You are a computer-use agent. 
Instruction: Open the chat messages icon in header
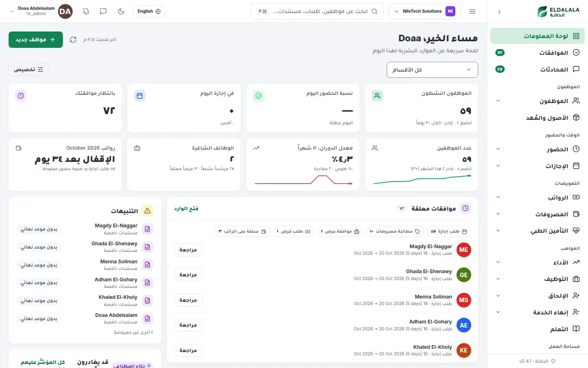103,11
